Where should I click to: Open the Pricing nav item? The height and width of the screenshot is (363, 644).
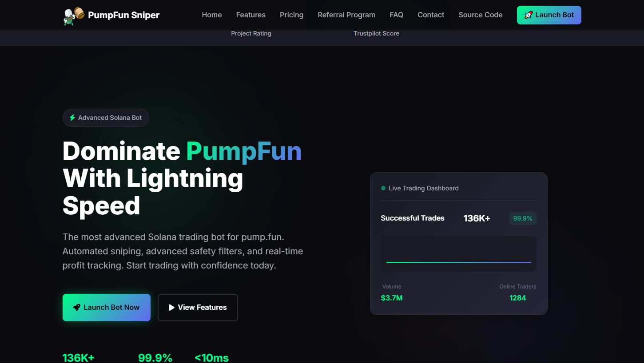(292, 15)
